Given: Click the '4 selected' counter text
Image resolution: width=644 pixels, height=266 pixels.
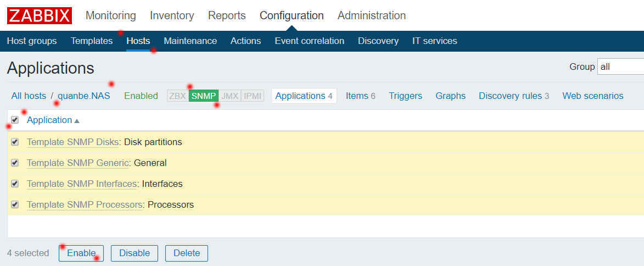Looking at the screenshot, I should [28, 253].
